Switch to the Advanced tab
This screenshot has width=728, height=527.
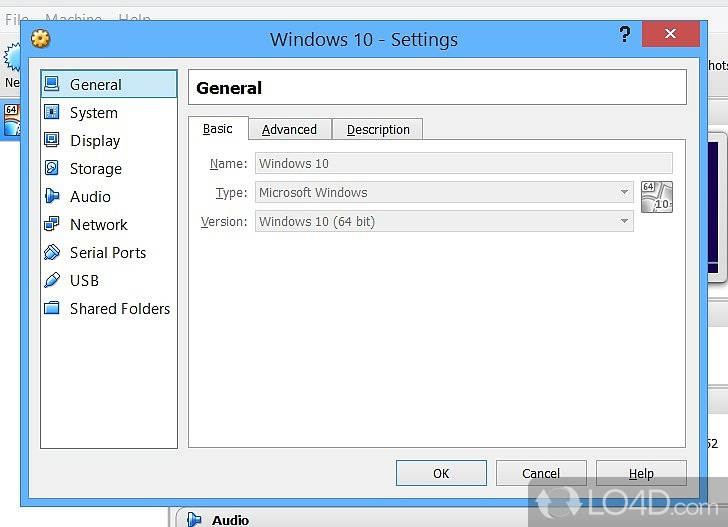(290, 129)
